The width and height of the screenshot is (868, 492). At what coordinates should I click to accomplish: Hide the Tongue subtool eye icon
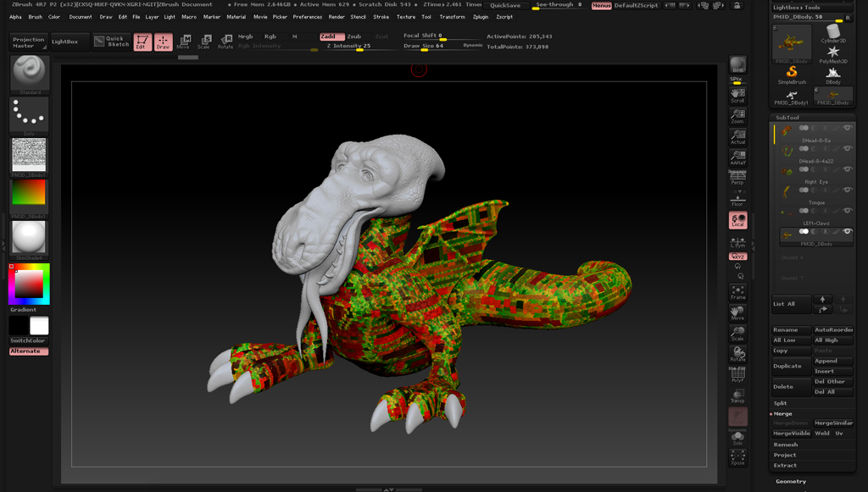[x=847, y=190]
